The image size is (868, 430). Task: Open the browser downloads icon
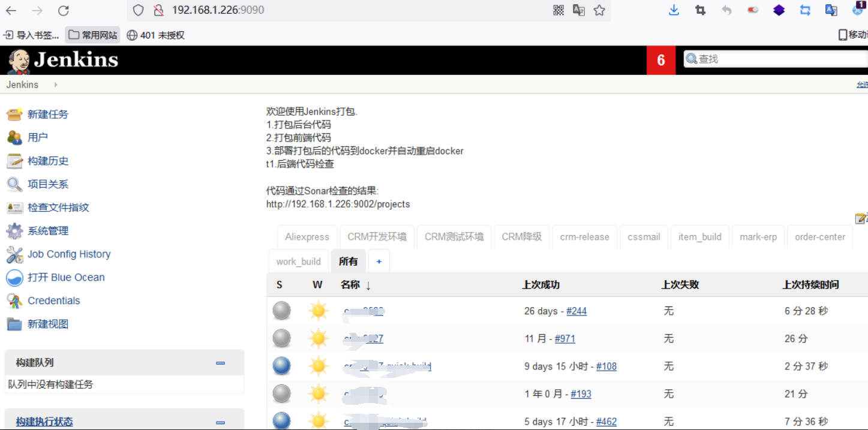674,10
